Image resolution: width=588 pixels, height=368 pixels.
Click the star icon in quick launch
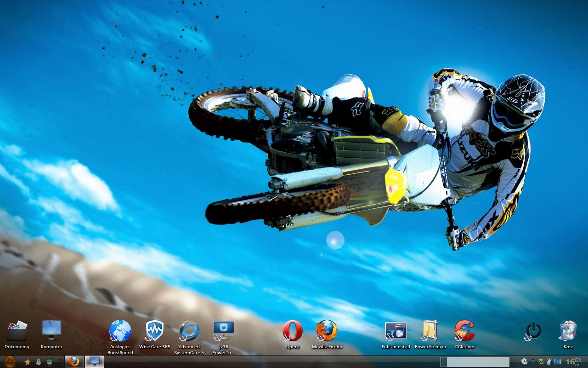tap(28, 362)
